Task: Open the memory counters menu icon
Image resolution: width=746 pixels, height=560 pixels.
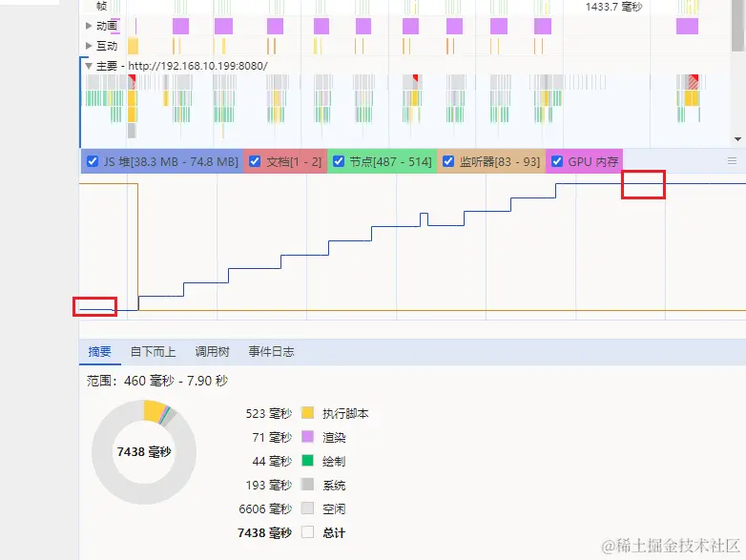Action: (733, 161)
